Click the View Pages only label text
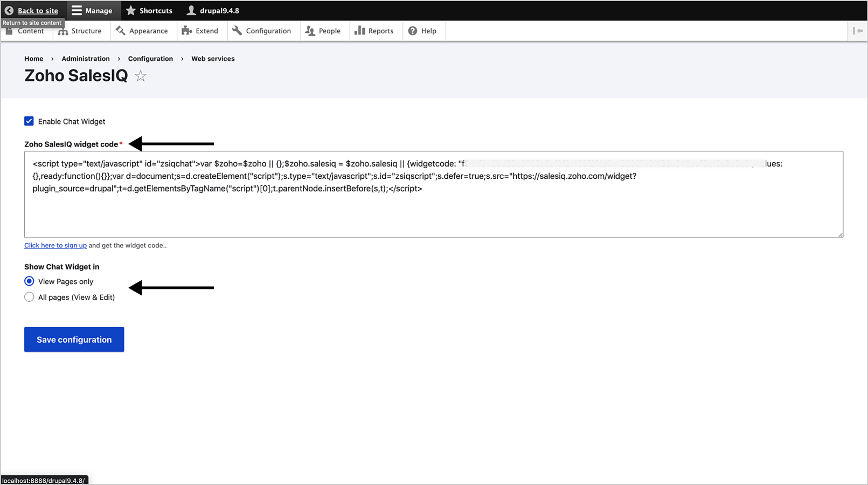 click(x=66, y=282)
